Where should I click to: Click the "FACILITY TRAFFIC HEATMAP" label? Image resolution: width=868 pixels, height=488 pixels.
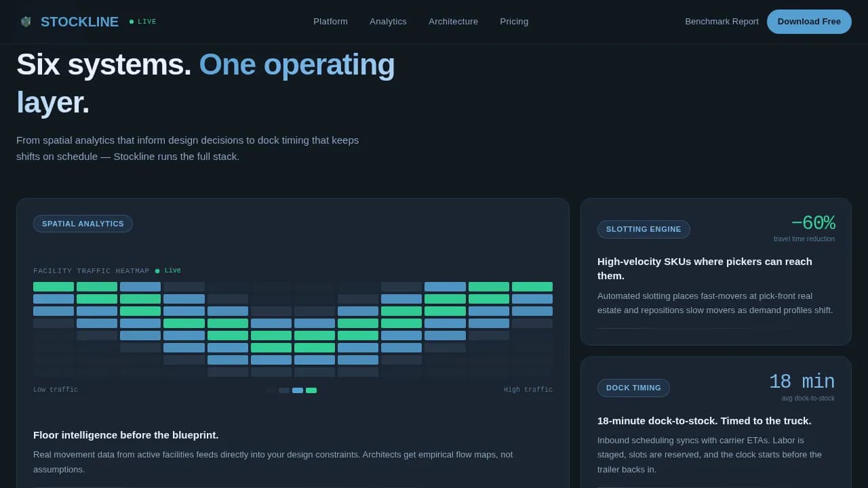[x=91, y=271]
